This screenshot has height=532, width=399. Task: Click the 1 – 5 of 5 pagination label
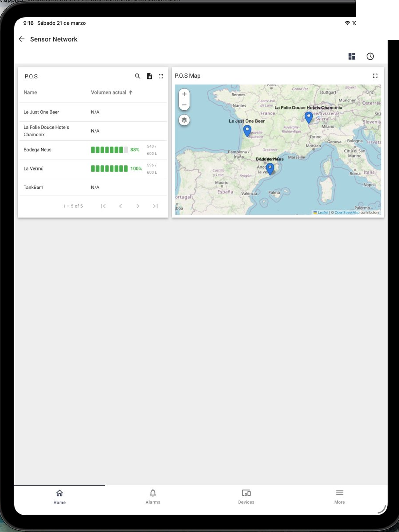point(73,206)
